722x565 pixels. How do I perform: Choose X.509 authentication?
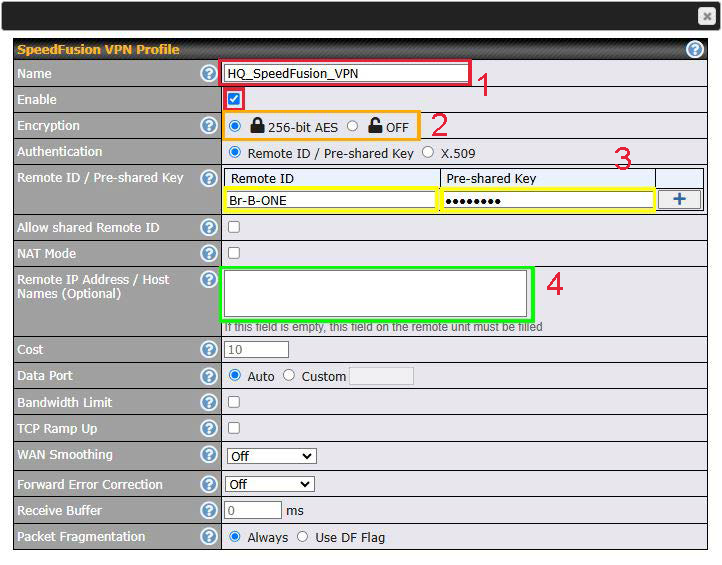tap(428, 152)
